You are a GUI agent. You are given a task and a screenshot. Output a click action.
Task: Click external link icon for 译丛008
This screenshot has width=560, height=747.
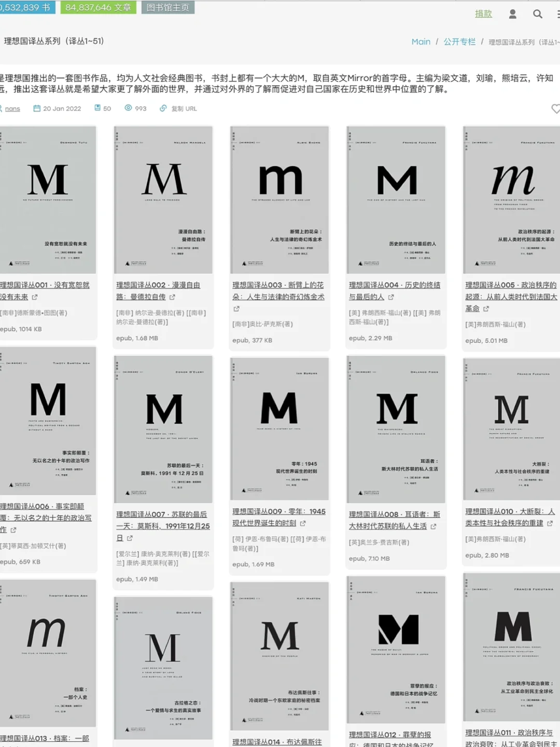click(x=433, y=527)
